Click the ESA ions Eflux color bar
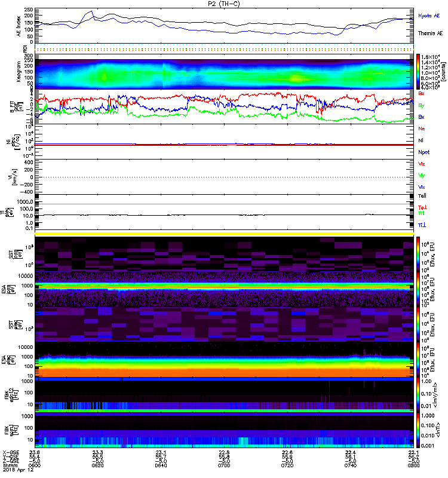Viewport: 448px width, 478px height. 418,289
